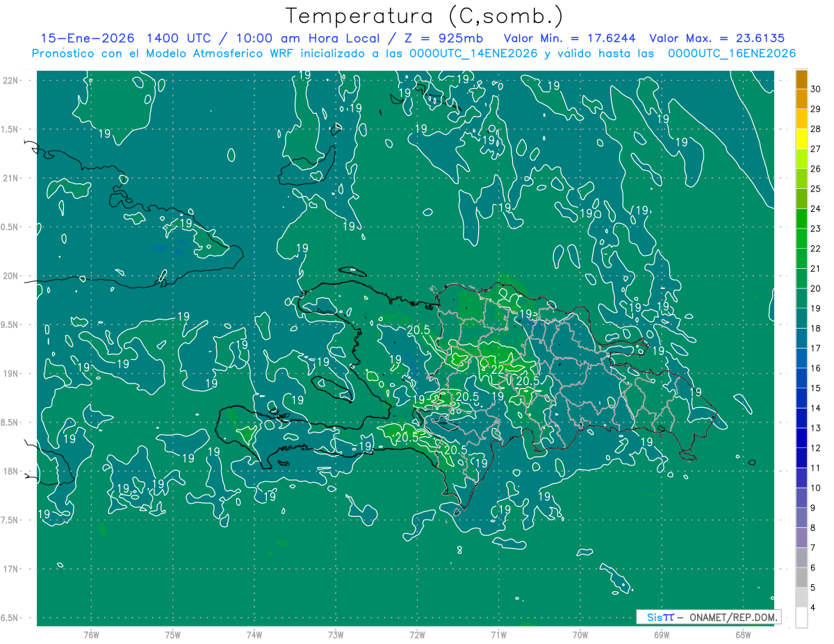Viewport: 834px width, 644px height.
Task: Click the 68W longitude axis label
Action: (x=742, y=634)
